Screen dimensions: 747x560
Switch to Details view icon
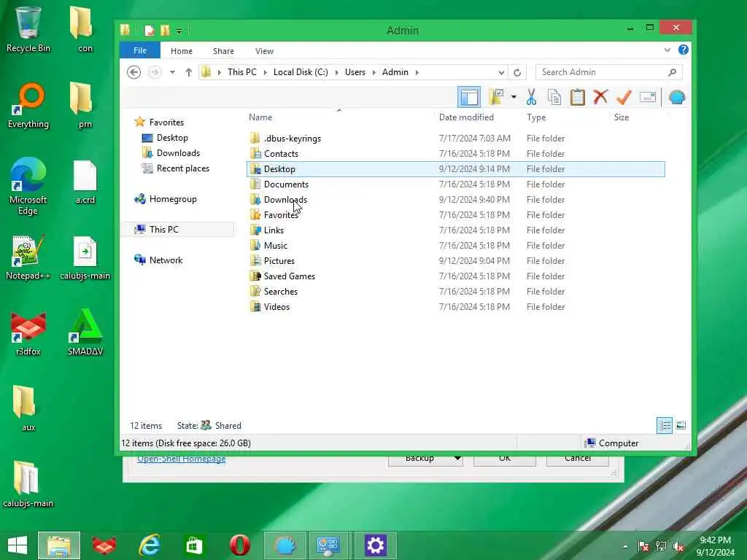click(665, 425)
